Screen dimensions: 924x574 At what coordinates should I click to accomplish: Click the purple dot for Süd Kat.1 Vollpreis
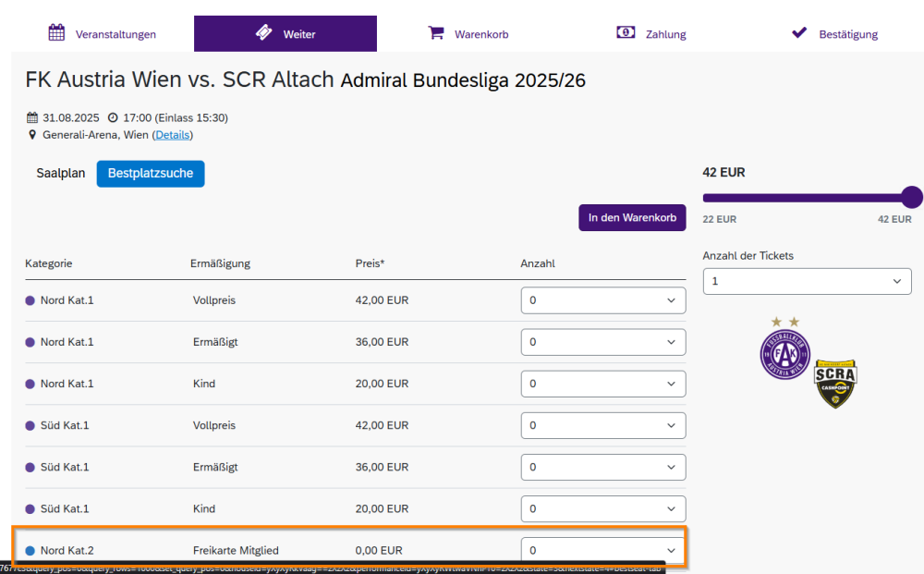coord(30,425)
